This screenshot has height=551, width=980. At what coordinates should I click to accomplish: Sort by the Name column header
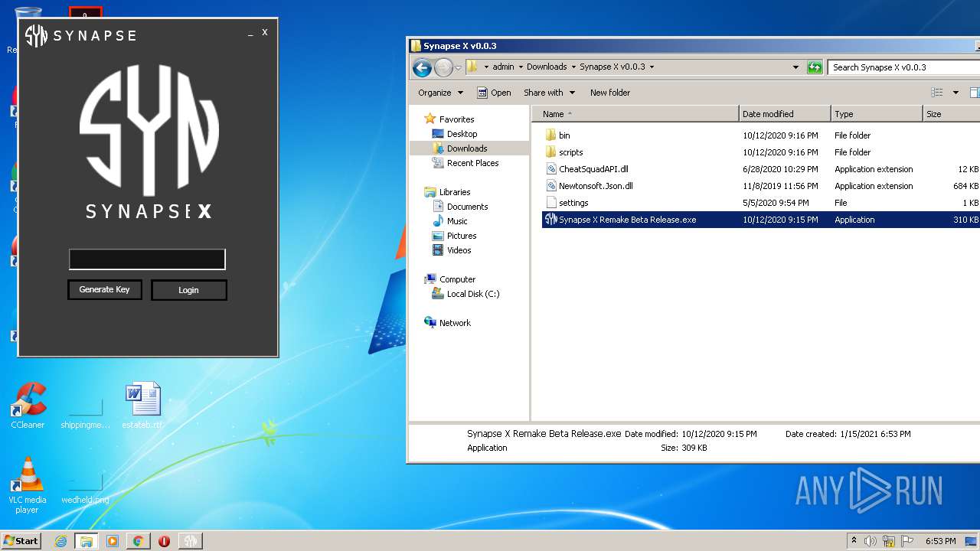635,114
